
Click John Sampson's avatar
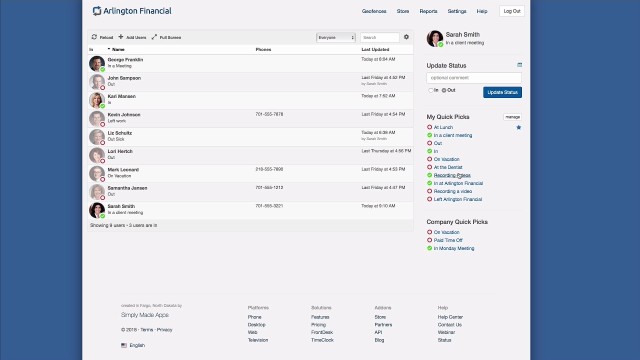pos(97,82)
